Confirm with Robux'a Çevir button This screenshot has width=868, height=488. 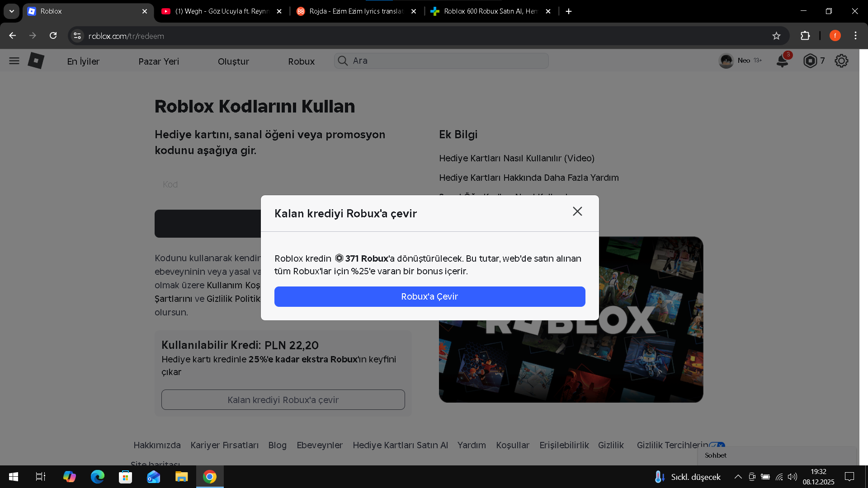click(x=429, y=296)
